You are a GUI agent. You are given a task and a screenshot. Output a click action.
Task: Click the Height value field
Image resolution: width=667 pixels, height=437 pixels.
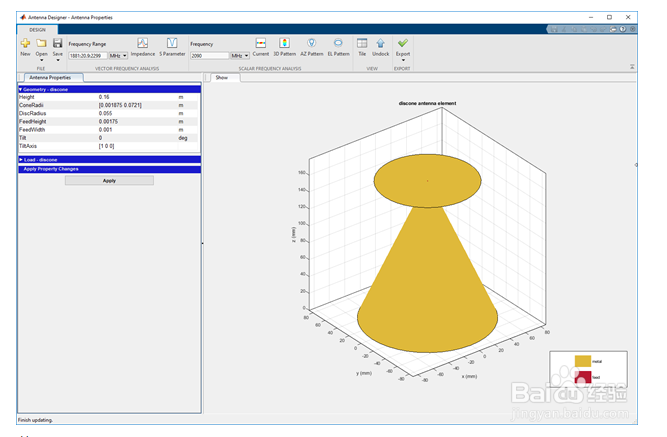(137, 97)
